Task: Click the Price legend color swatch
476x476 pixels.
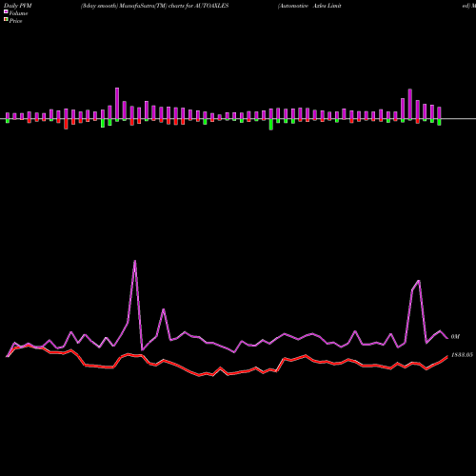Action: pyautogui.click(x=6, y=19)
